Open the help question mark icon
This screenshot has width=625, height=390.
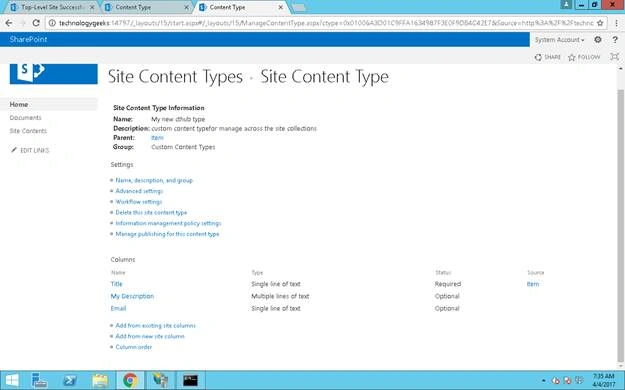pyautogui.click(x=615, y=39)
